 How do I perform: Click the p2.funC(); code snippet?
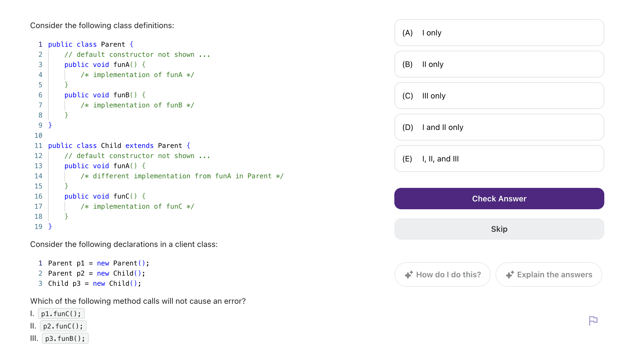[63, 326]
